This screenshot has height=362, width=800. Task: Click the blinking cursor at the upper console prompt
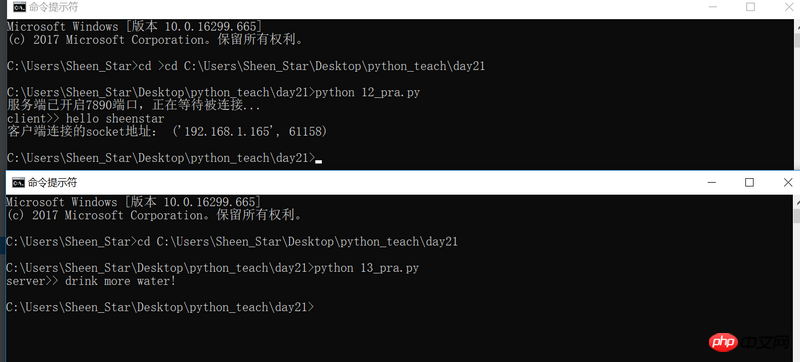[x=318, y=162]
